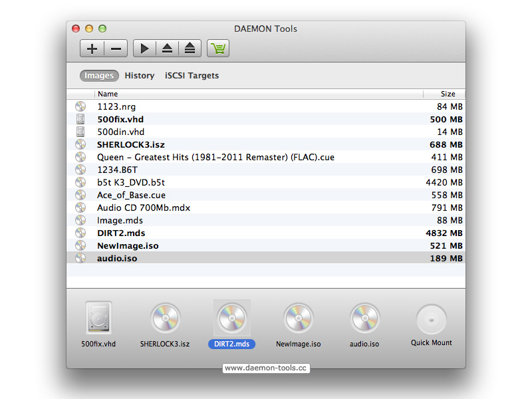Screen dimensions: 532x399
Task: Click the DIRT2.mds mounted disc drive
Action: click(x=232, y=319)
